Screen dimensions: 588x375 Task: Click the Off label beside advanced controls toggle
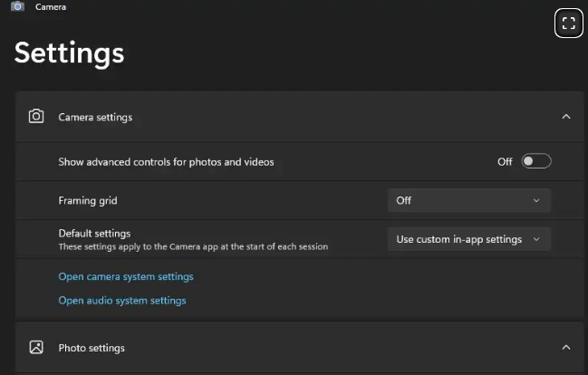[505, 161]
